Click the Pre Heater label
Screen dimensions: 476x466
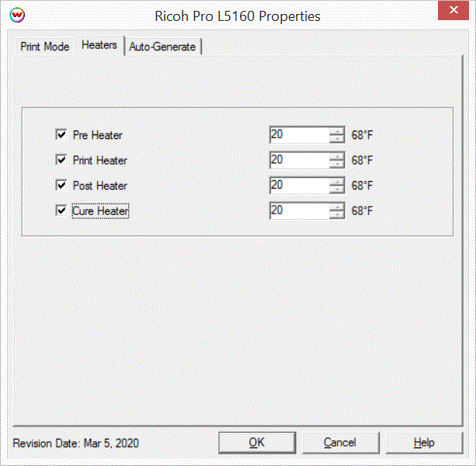[98, 135]
